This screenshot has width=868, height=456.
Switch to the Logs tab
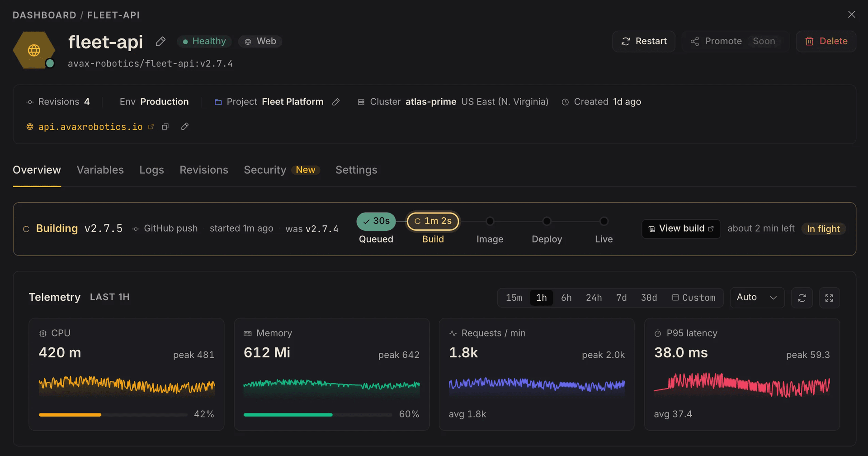(x=152, y=170)
